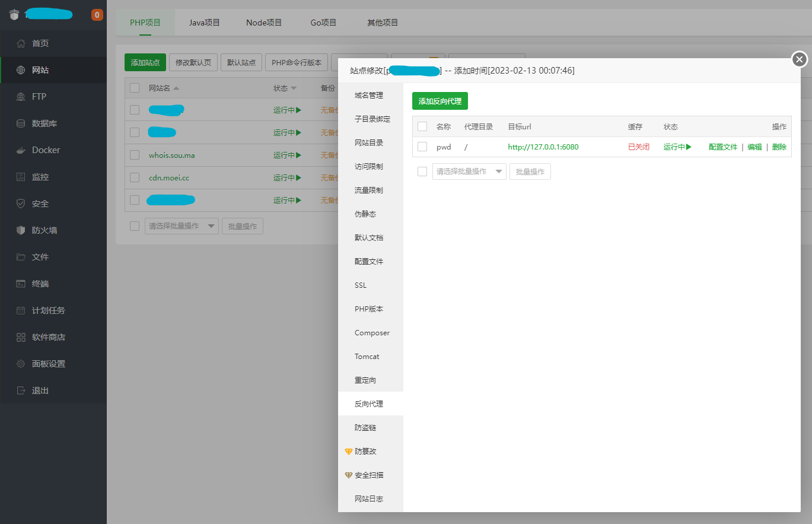Tick the checkbox of the second site row
Image resolution: width=812 pixels, height=524 pixels.
(135, 132)
